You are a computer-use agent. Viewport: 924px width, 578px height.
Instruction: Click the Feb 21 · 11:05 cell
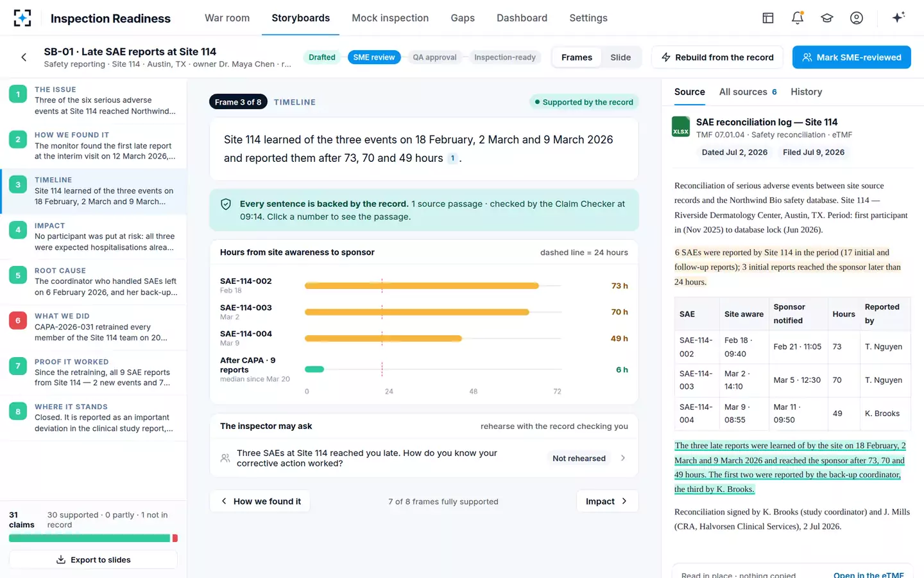tap(798, 347)
